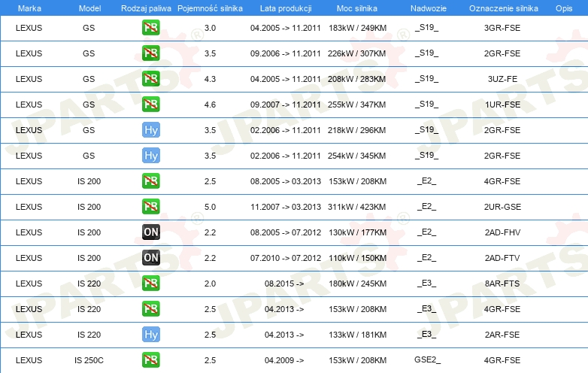588x373 pixels.
Task: Click the Model column header
Action: pos(89,8)
